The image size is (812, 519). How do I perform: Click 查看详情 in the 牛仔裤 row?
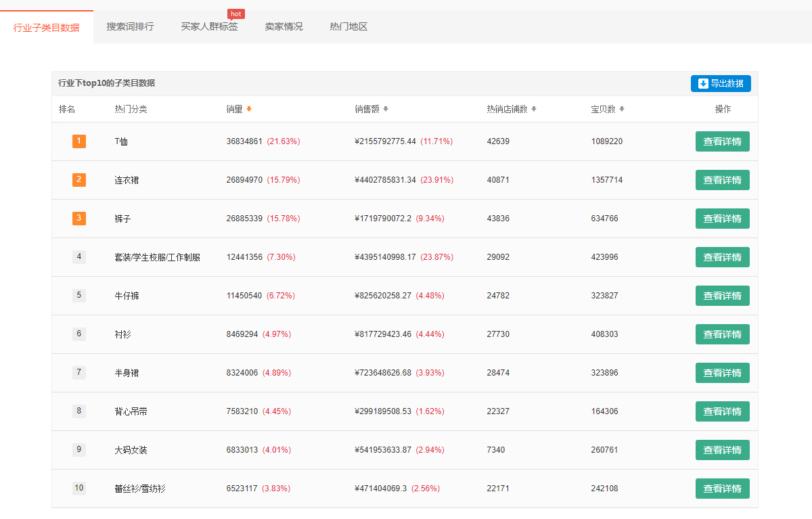pyautogui.click(x=722, y=296)
